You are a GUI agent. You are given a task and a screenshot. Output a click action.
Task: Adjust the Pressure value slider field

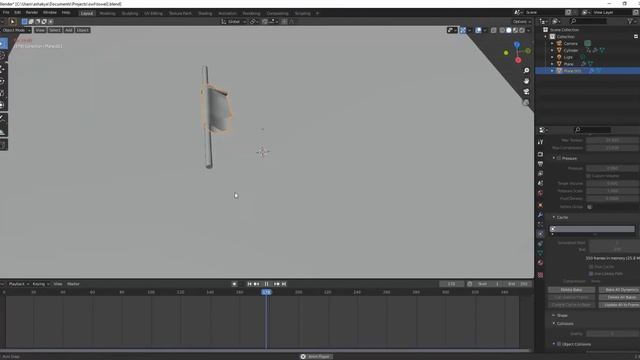(612, 168)
